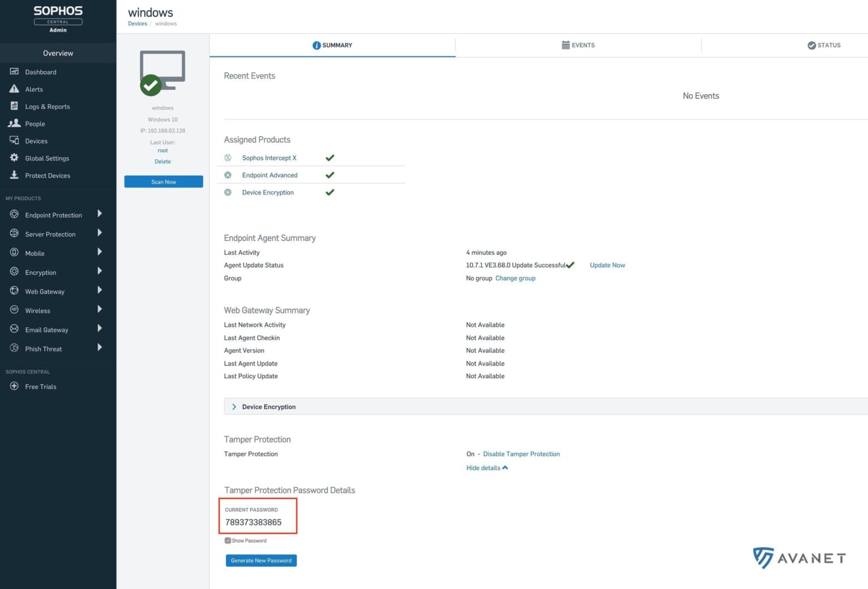Open the Dashboard from the sidebar

pos(14,72)
